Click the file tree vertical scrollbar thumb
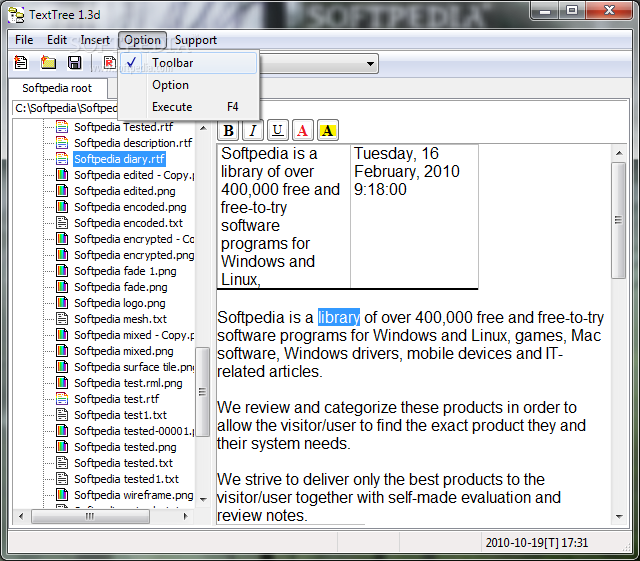 [x=202, y=392]
